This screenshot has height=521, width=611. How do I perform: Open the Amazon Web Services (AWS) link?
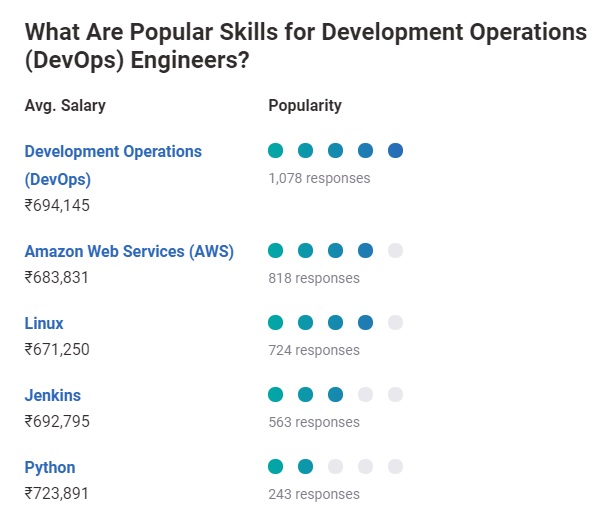coord(129,252)
